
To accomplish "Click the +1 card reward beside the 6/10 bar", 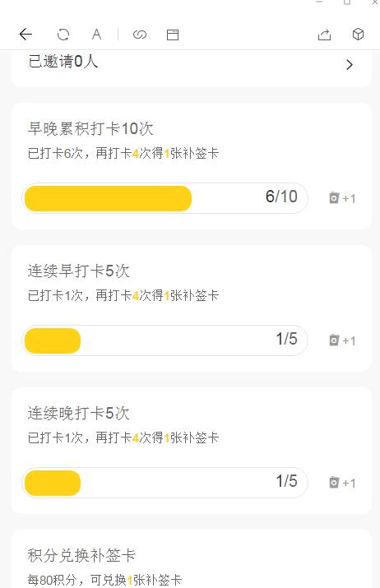I will click(x=342, y=197).
